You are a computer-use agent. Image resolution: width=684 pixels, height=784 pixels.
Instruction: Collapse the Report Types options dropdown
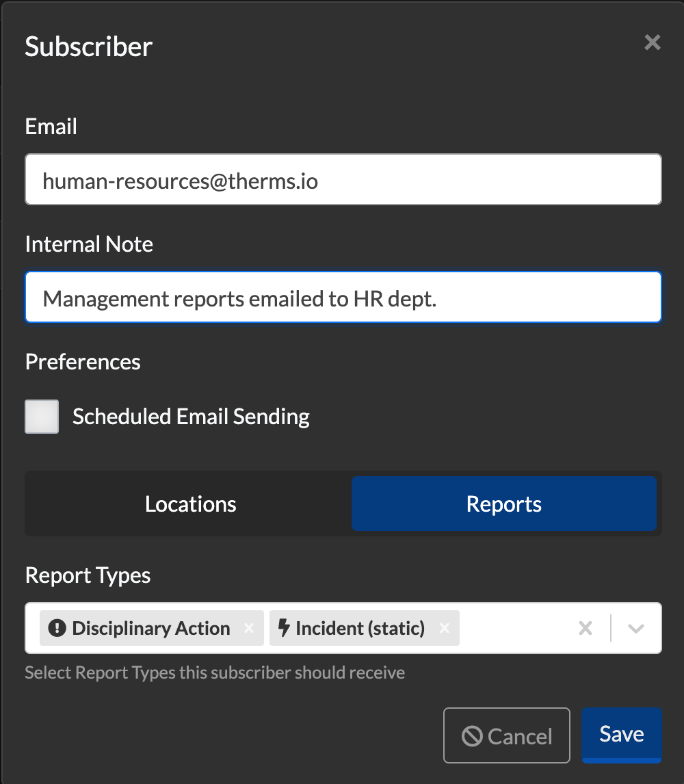pyautogui.click(x=636, y=628)
